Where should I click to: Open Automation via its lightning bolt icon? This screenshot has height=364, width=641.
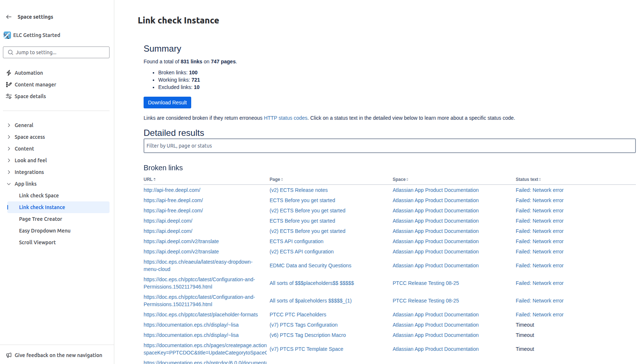(x=9, y=73)
